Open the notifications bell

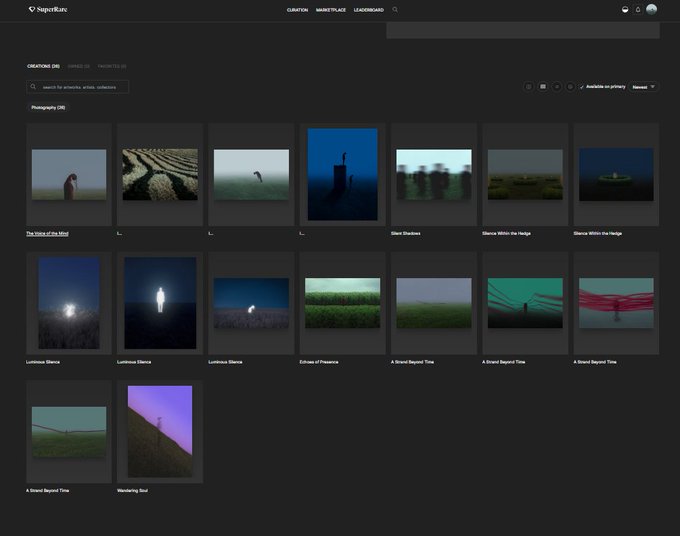tap(638, 10)
